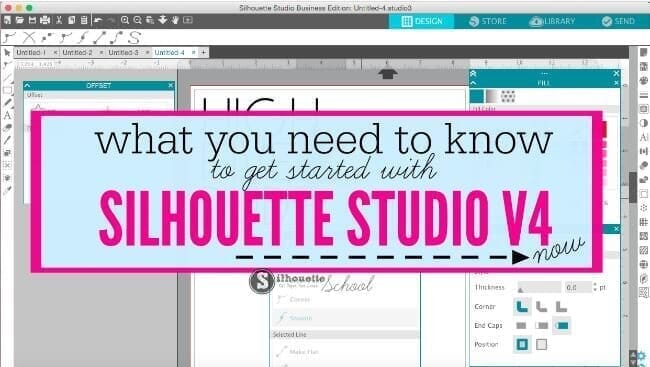The width and height of the screenshot is (650, 367).
Task: Select the flat first End Caps option
Action: [521, 326]
